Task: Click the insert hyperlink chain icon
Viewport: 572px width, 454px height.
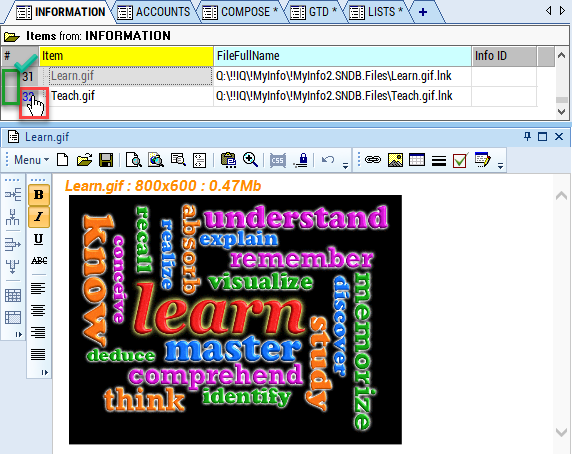Action: 373,160
